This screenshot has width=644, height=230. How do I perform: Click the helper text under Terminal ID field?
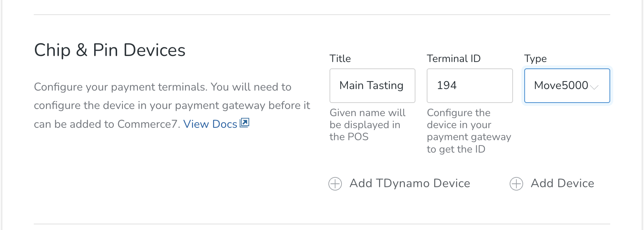(x=469, y=131)
